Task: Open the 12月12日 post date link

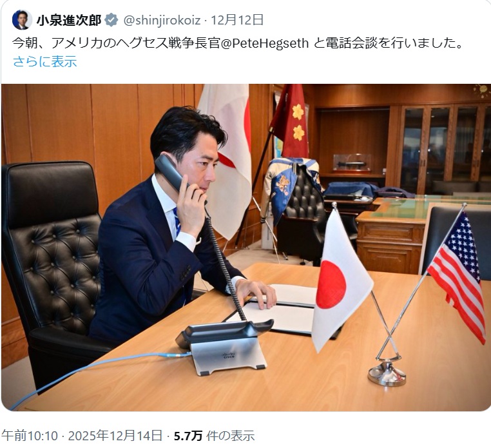Action: tap(237, 21)
